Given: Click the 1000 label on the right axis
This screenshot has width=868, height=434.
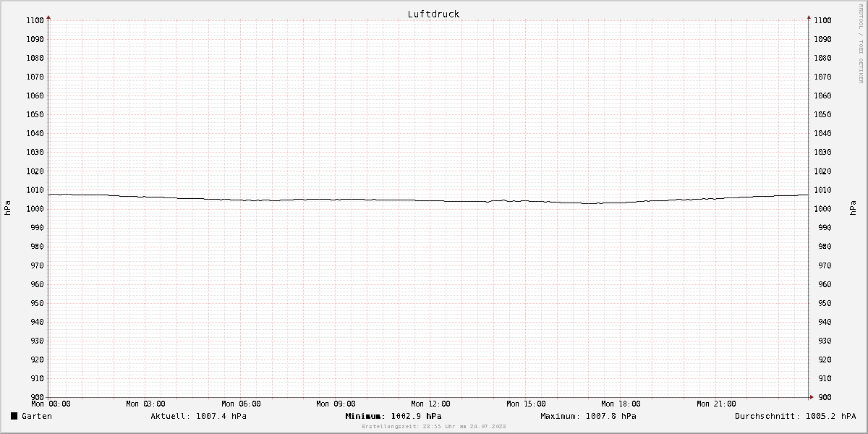Looking at the screenshot, I should click(822, 209).
